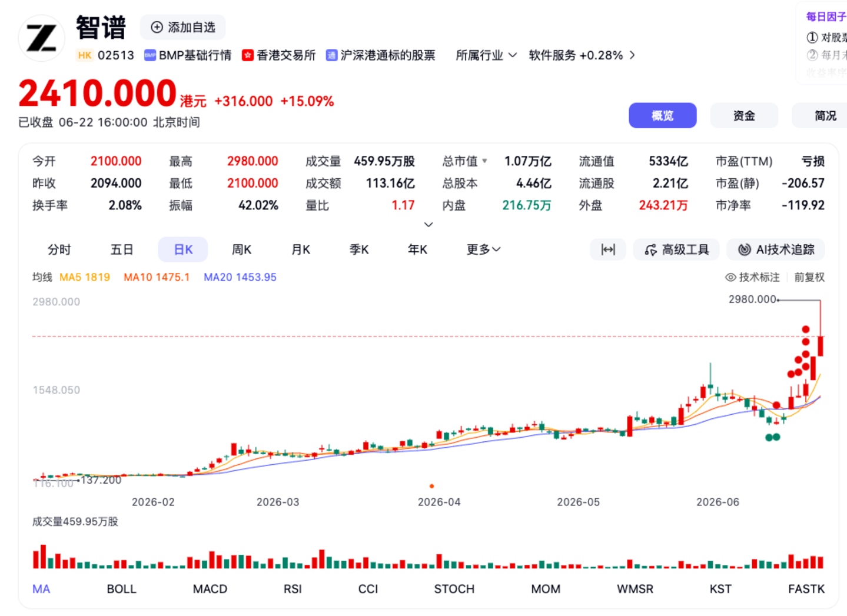Viewport: 847px width, 616px height.
Task: Switch to the 周K chart tab
Action: click(241, 249)
